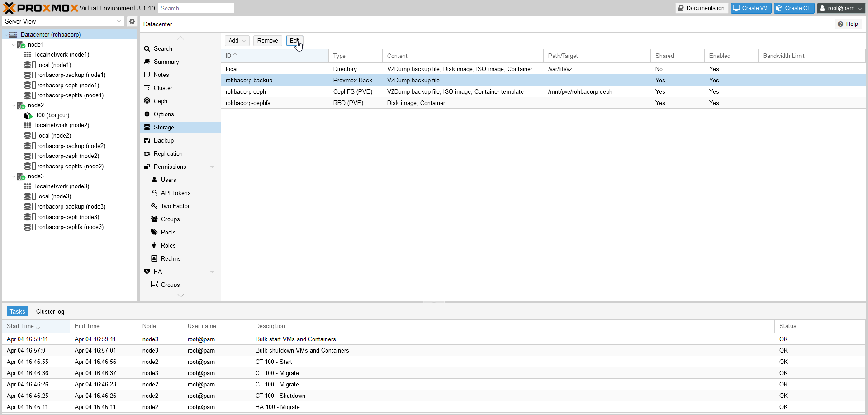Viewport: 868px width, 415px height.
Task: Click the Pools tags icon
Action: (154, 233)
